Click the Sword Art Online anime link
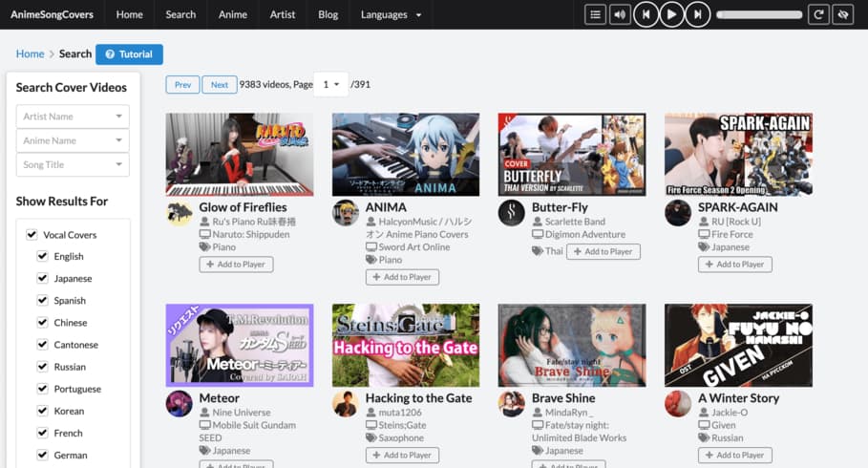This screenshot has width=868, height=468. coord(414,247)
